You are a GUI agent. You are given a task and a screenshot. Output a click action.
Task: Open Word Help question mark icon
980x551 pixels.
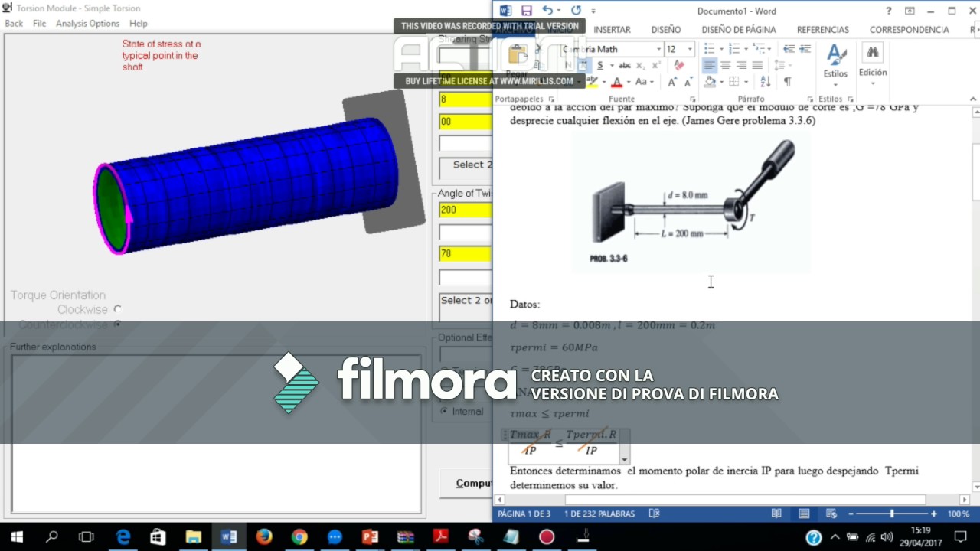tap(889, 11)
